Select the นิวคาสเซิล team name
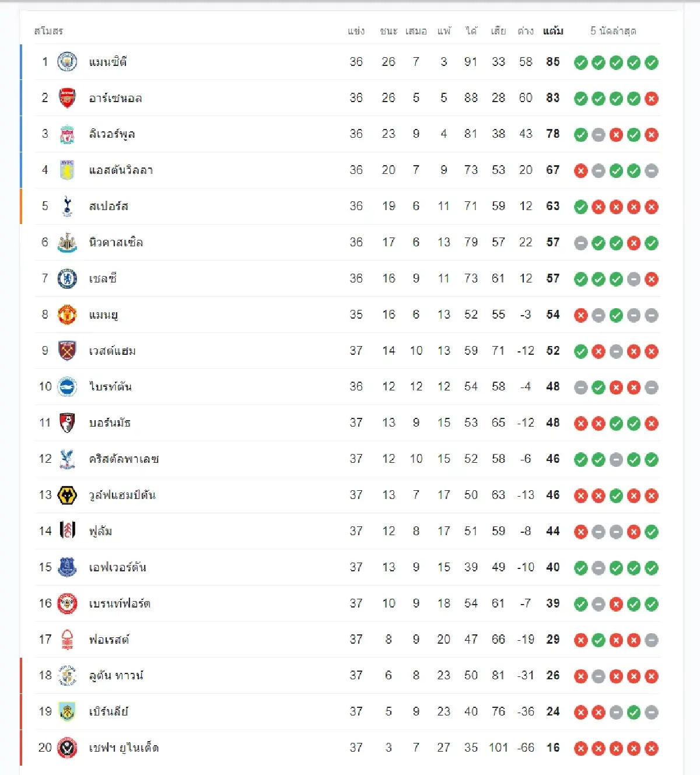Viewport: 700px width, 775px height. (116, 242)
